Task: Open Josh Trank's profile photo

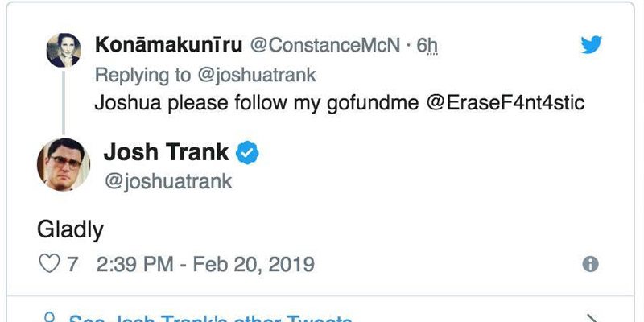Action: click(62, 163)
